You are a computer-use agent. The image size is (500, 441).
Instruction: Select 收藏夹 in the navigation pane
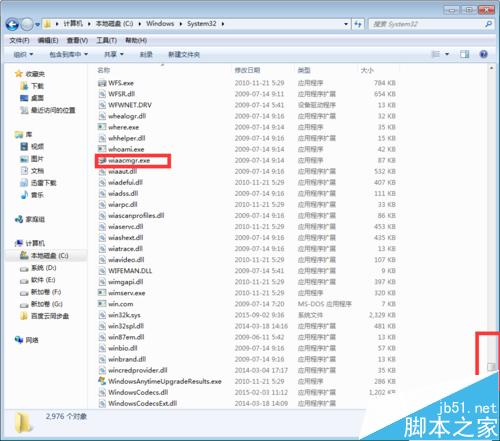click(35, 74)
